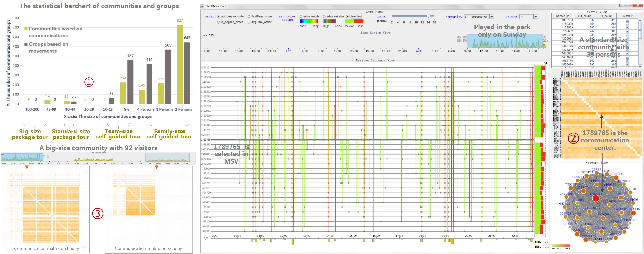Uncheck isInMSV for person 118662
This screenshot has height=254, width=644.
point(627,31)
